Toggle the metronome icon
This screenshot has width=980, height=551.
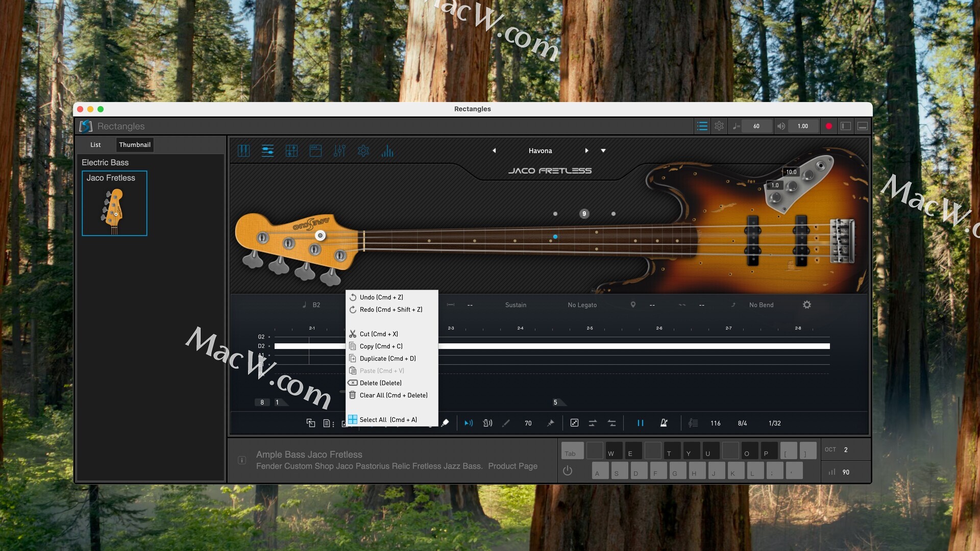coord(664,423)
